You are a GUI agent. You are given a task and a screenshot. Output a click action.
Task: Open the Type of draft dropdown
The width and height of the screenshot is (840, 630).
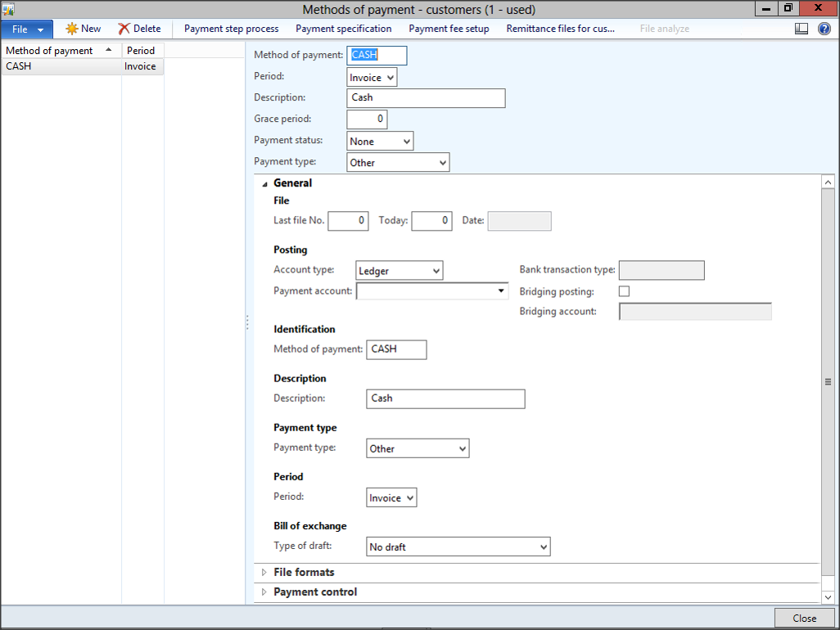tap(544, 547)
